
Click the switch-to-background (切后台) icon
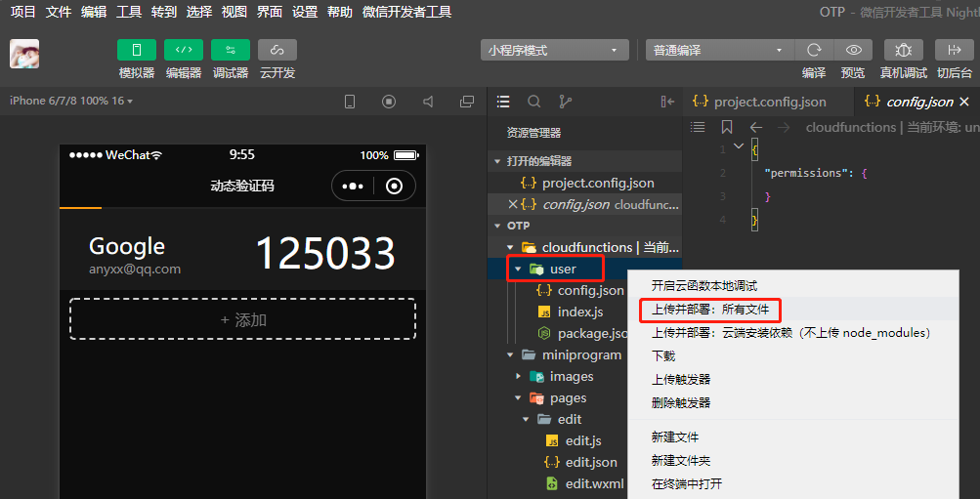tap(954, 50)
